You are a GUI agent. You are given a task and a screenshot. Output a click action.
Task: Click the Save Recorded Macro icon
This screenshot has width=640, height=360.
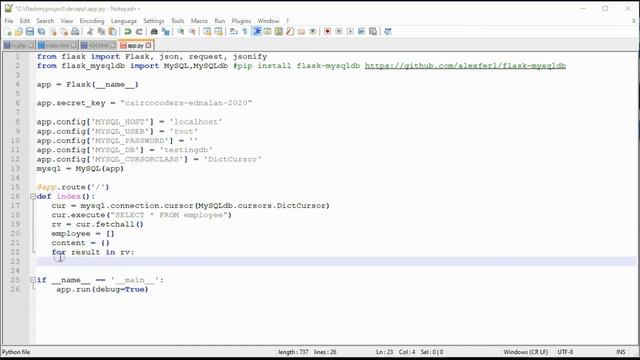373,31
